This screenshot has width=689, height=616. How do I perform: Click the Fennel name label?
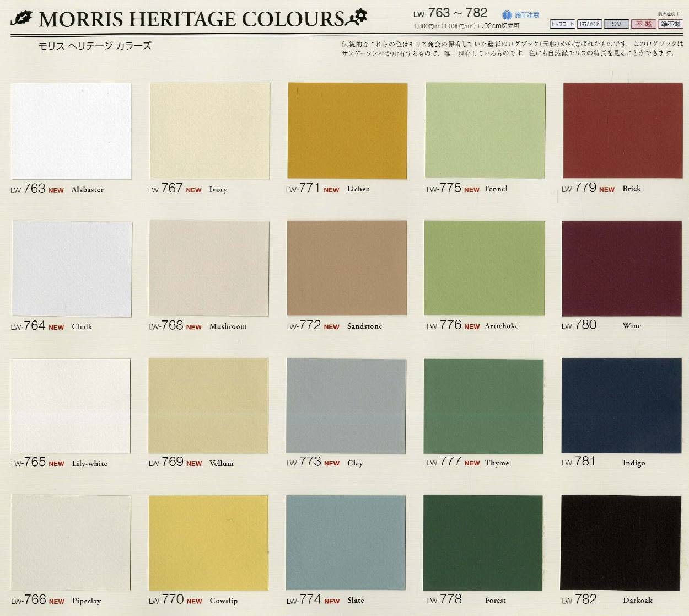point(496,189)
